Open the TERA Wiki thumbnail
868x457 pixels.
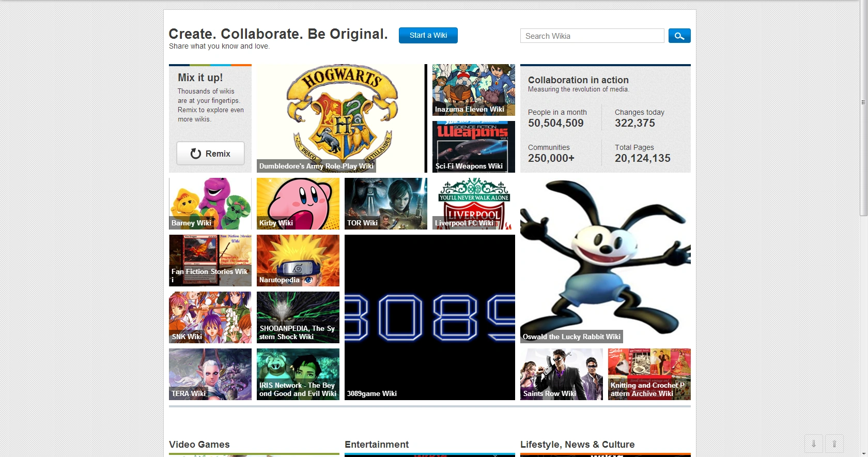pos(210,374)
